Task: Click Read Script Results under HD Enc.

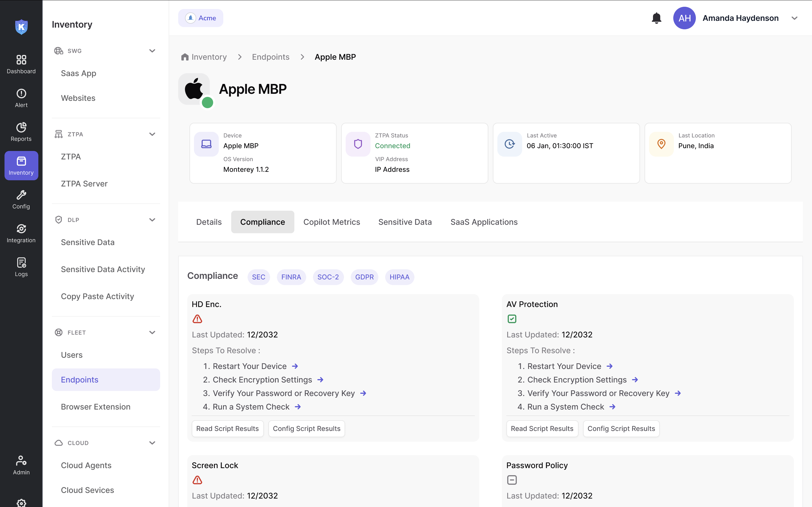Action: 228,428
